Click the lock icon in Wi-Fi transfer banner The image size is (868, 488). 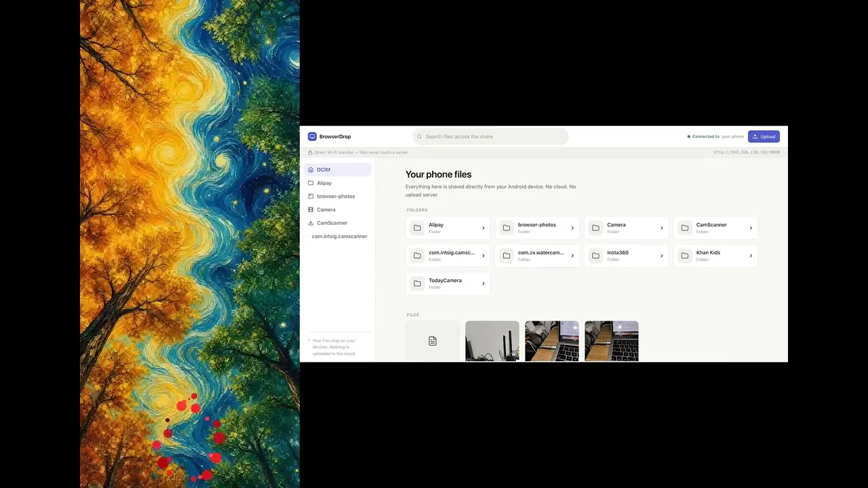tap(311, 152)
